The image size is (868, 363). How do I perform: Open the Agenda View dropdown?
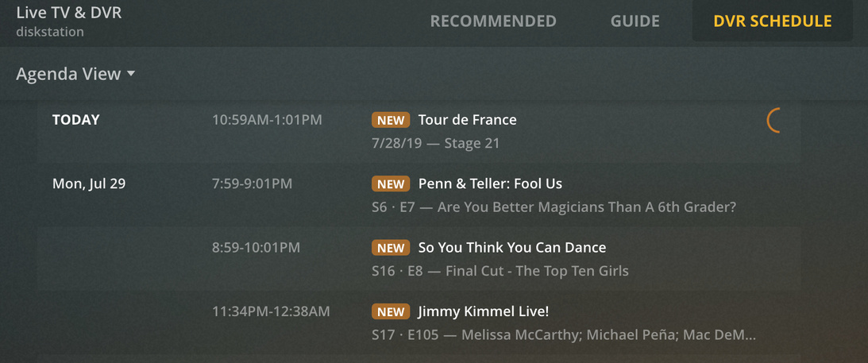(x=68, y=74)
